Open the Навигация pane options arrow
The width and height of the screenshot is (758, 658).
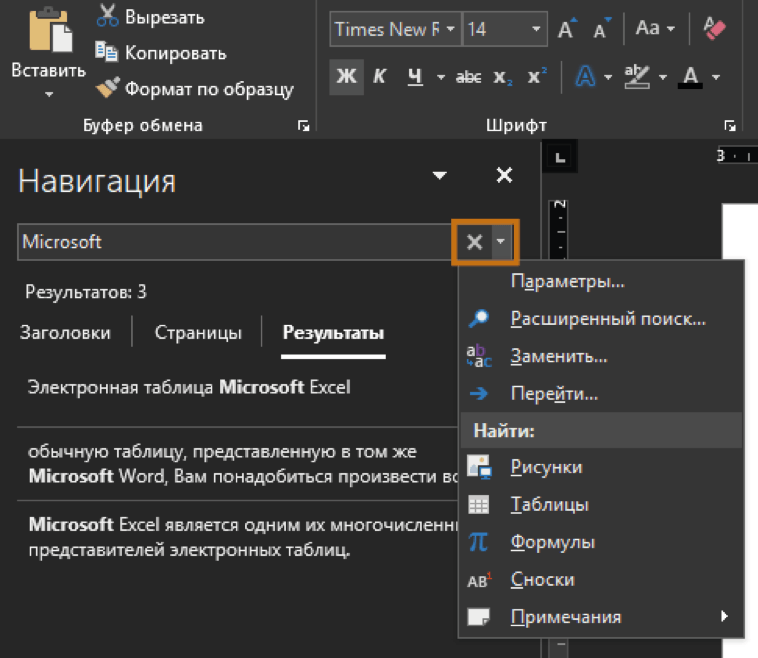pyautogui.click(x=439, y=175)
